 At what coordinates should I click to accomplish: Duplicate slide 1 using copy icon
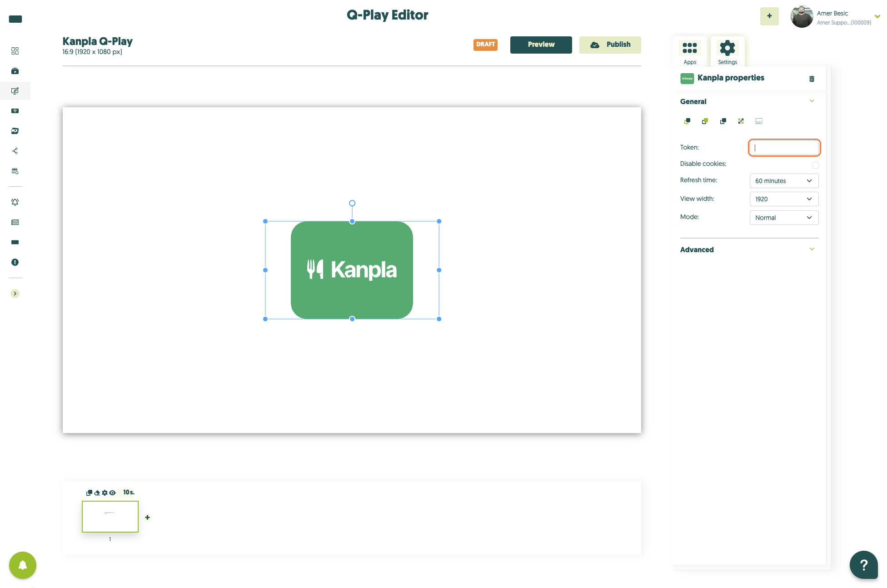(89, 493)
